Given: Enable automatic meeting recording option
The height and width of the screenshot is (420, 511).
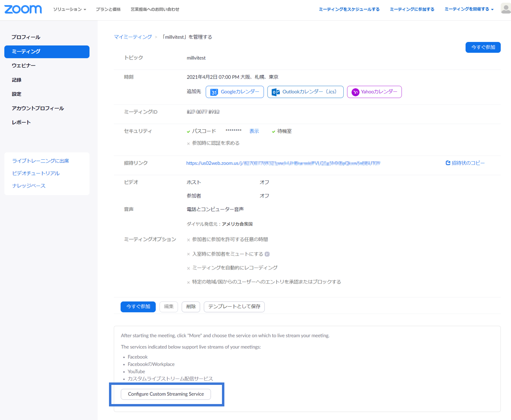Looking at the screenshot, I should (188, 268).
